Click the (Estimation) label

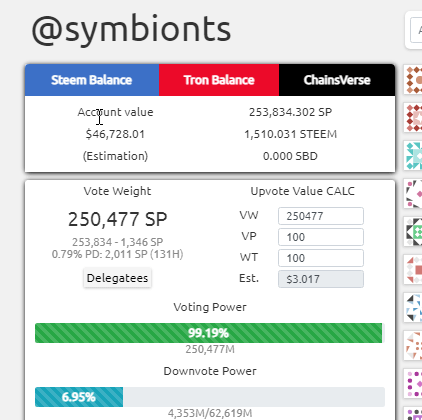[x=115, y=156]
